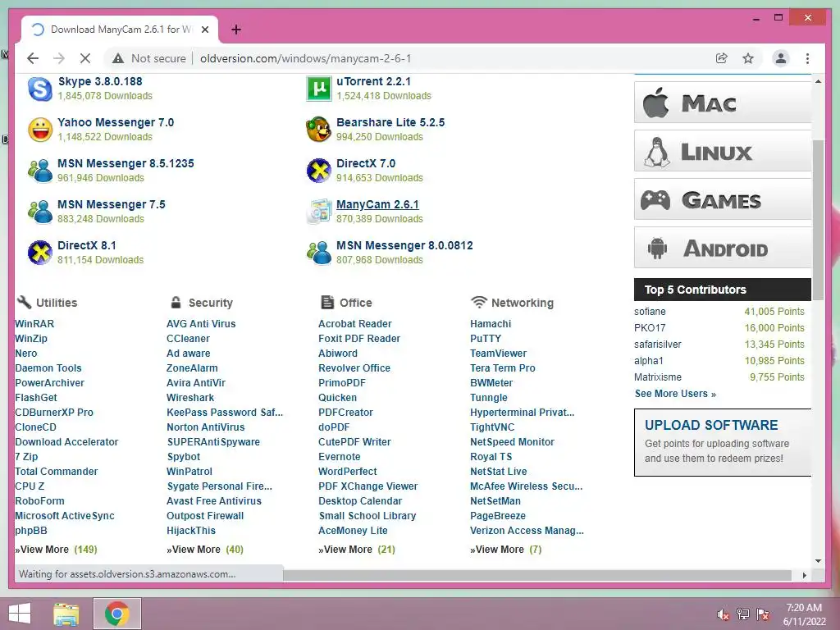Open the Chrome profile avatar icon
The image size is (840, 630).
tap(781, 58)
